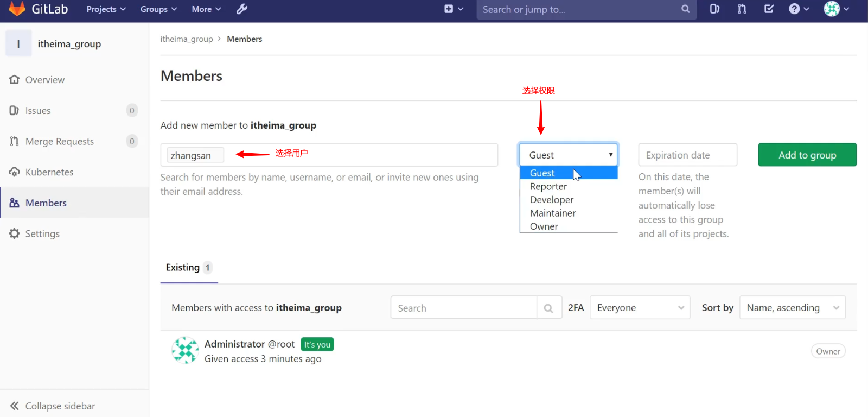Open Kubernetes in the sidebar
Image resolution: width=868 pixels, height=417 pixels.
pos(74,172)
